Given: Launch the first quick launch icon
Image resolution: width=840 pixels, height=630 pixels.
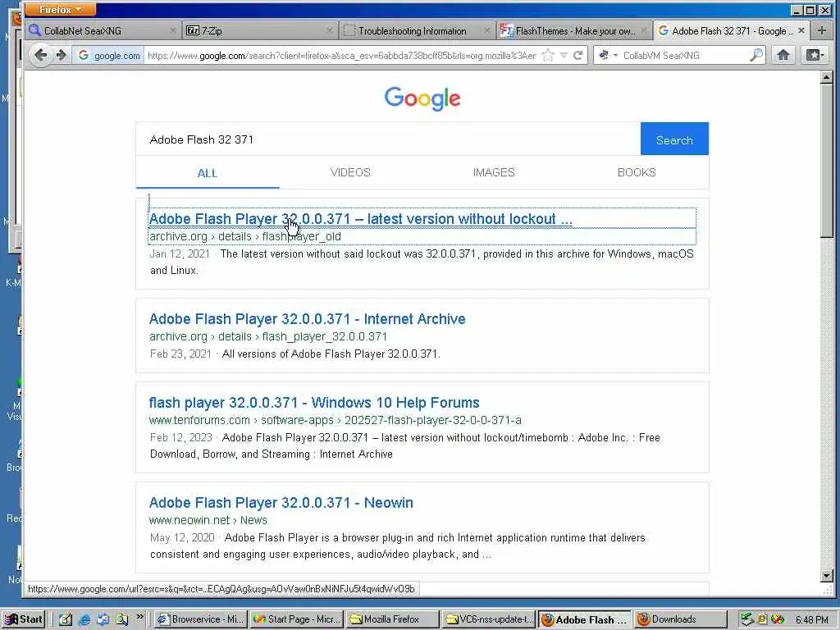Looking at the screenshot, I should 66,619.
